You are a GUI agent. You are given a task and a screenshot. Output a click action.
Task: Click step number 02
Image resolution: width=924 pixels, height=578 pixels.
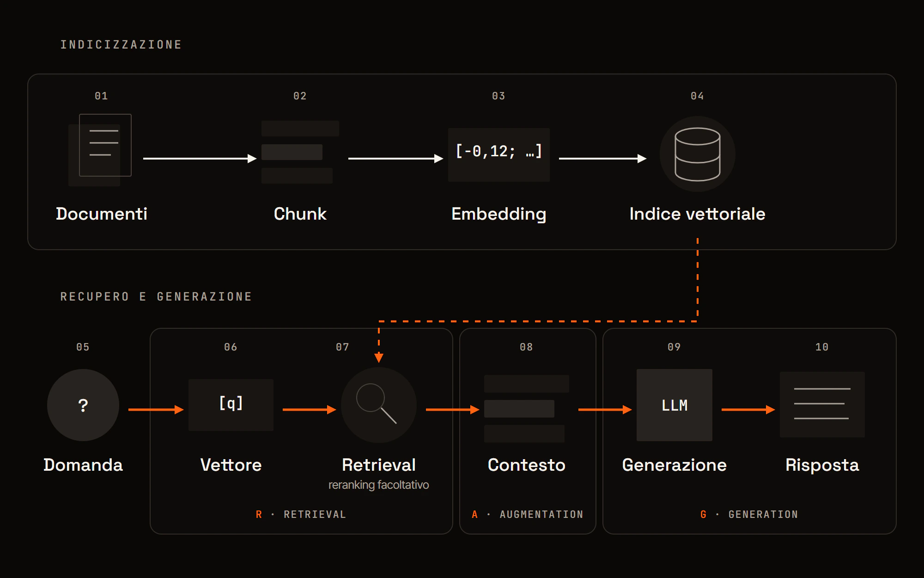[x=300, y=96]
